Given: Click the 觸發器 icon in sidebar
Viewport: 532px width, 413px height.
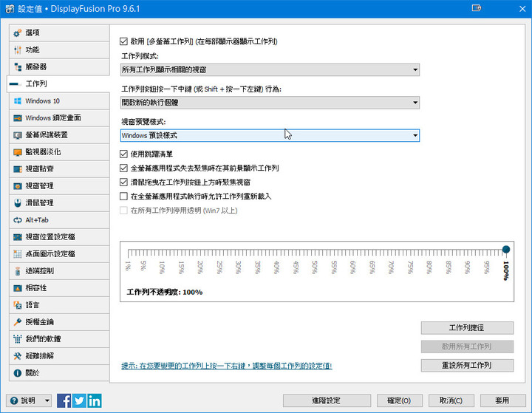Looking at the screenshot, I should 17,66.
